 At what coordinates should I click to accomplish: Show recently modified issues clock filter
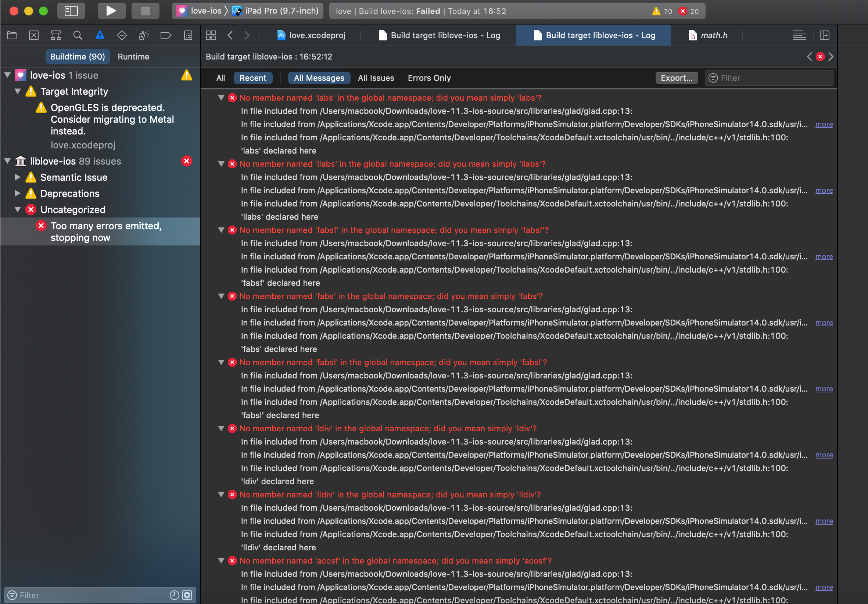(x=174, y=595)
